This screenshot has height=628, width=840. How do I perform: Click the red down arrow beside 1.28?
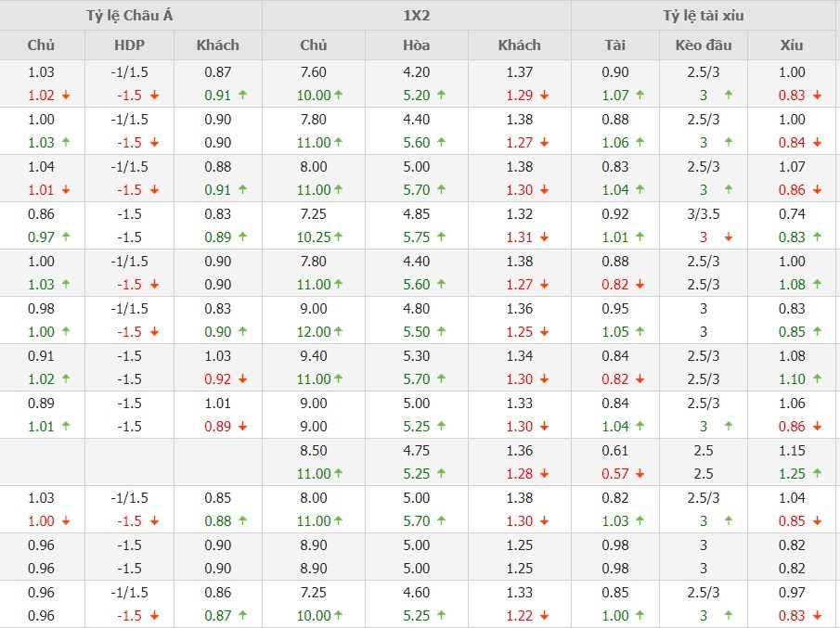coord(544,474)
